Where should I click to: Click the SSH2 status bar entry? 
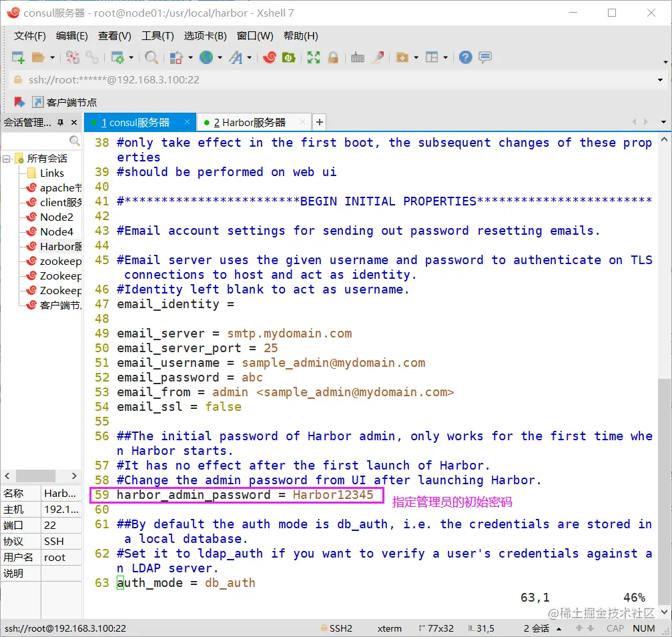pos(336,628)
